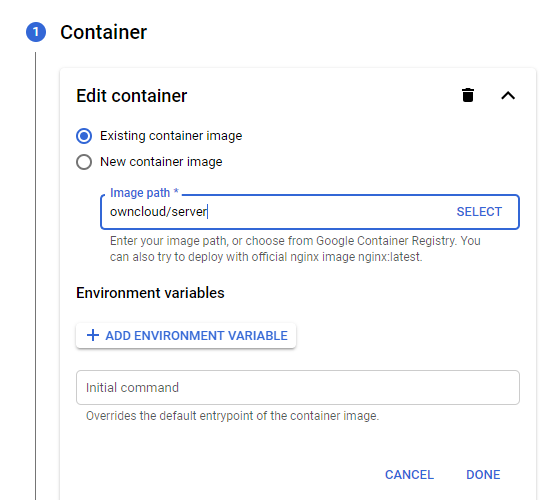
Task: Click the Initial command field
Action: coord(298,387)
